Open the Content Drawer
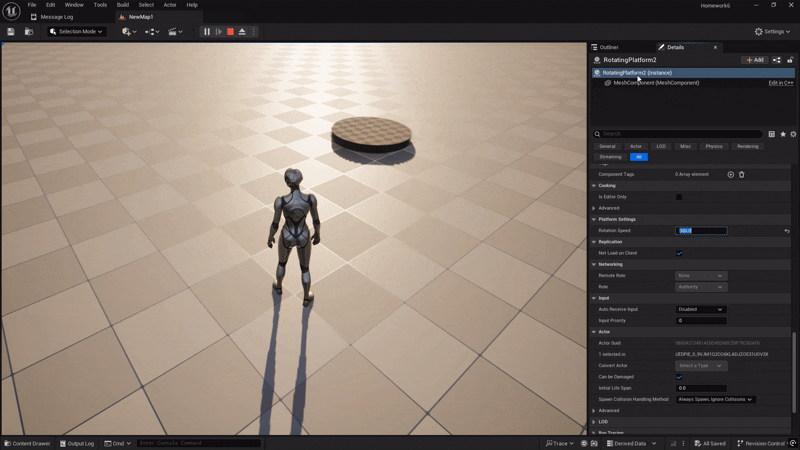Viewport: 800px width, 450px height. click(27, 443)
